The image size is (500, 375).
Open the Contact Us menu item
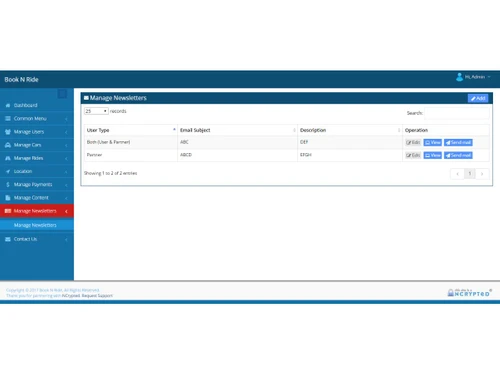coord(37,239)
